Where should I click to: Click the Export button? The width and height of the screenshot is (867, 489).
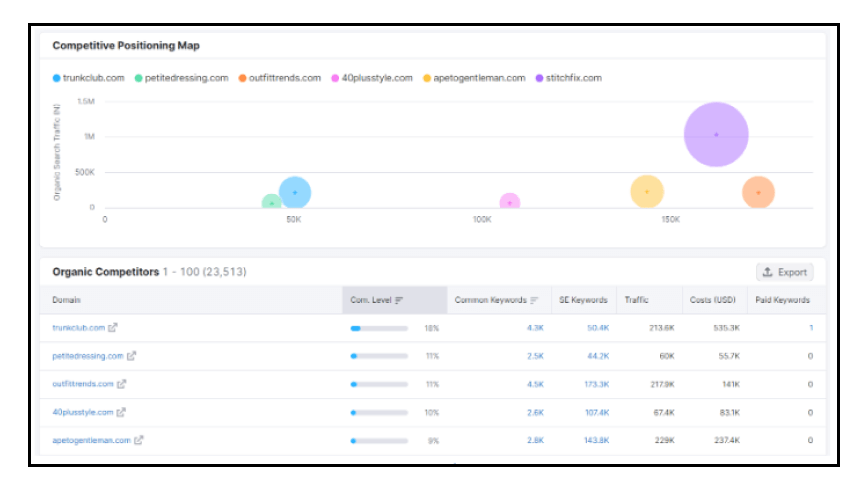point(785,272)
